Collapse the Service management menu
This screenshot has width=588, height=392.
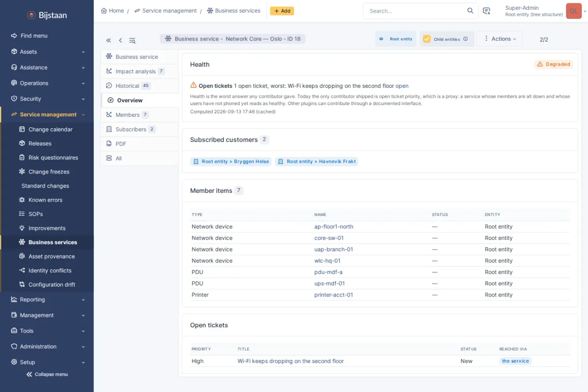click(x=47, y=114)
